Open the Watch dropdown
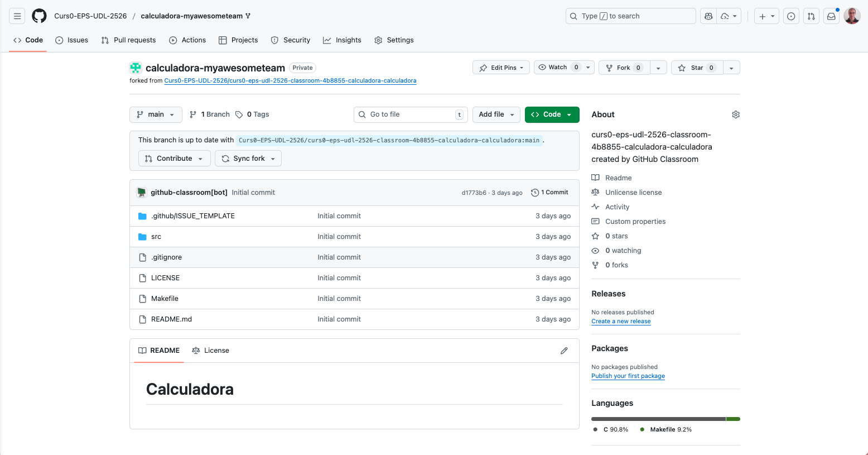Viewport: 868px width, 455px height. pos(564,68)
